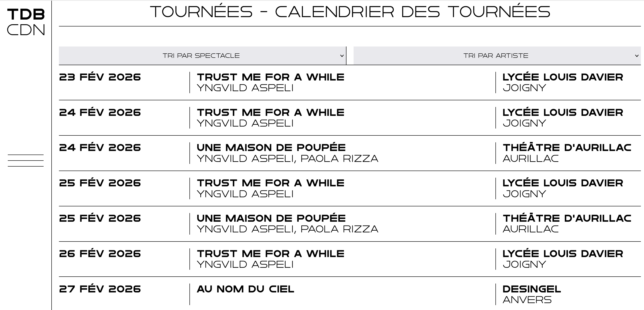Expand the spectacle filter chevron arrow
The width and height of the screenshot is (644, 310).
coord(342,56)
